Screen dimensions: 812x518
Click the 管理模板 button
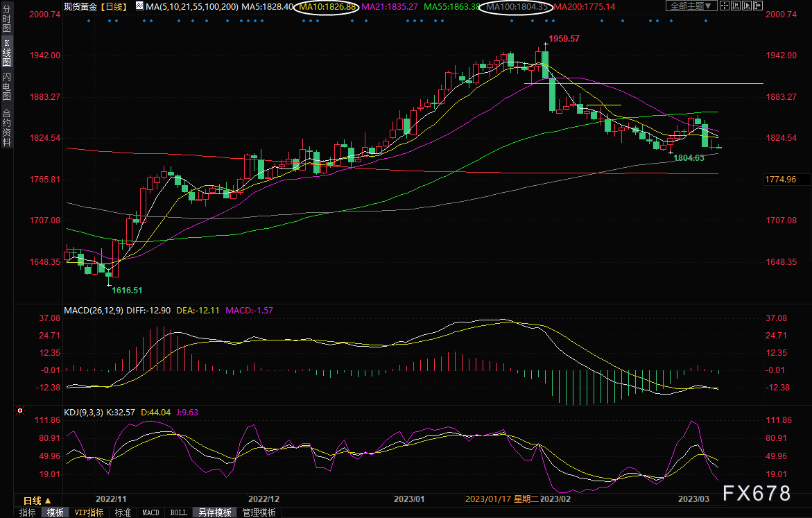[259, 512]
